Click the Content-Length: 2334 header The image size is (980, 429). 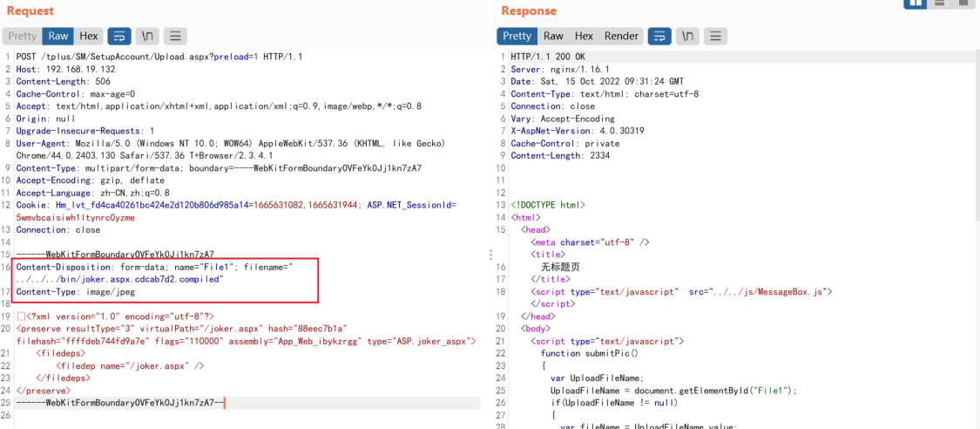click(561, 156)
